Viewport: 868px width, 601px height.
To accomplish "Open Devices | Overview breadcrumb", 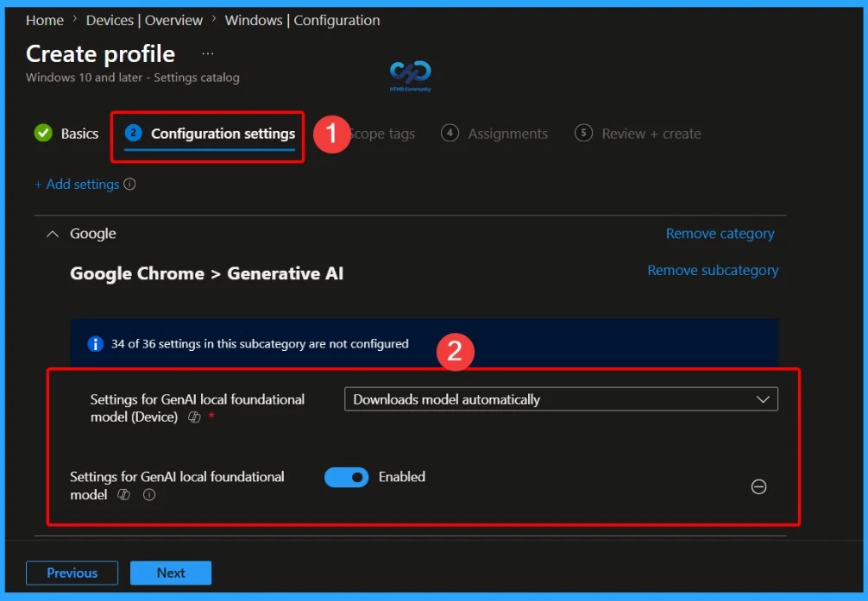I will point(144,21).
